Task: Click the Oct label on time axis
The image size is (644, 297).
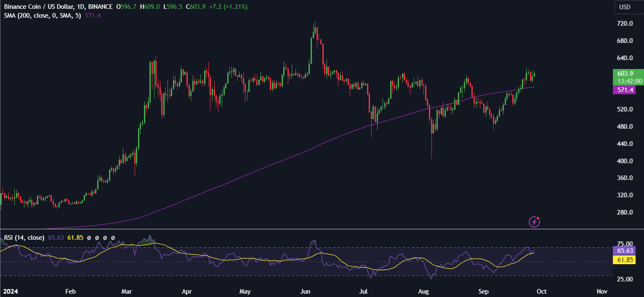Action: 542,291
